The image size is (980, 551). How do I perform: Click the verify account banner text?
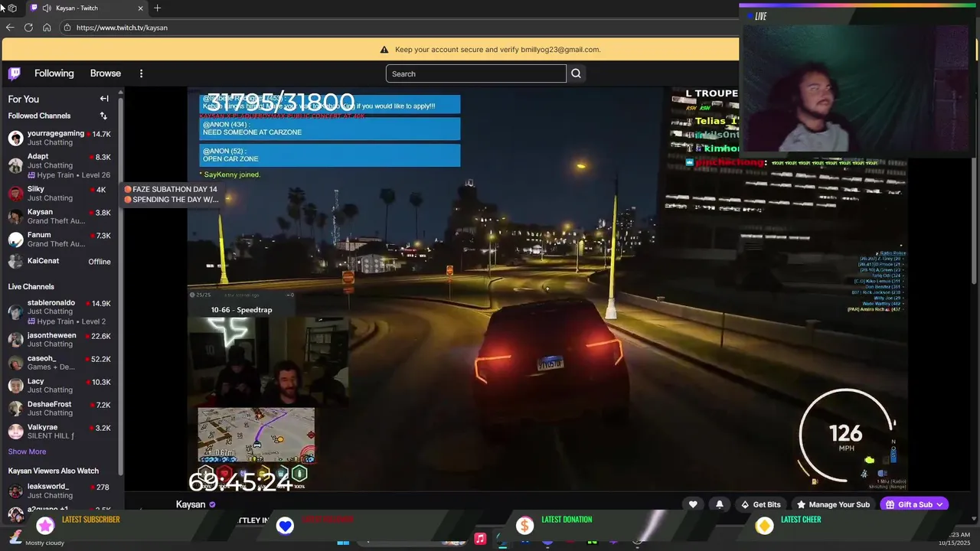tap(498, 50)
